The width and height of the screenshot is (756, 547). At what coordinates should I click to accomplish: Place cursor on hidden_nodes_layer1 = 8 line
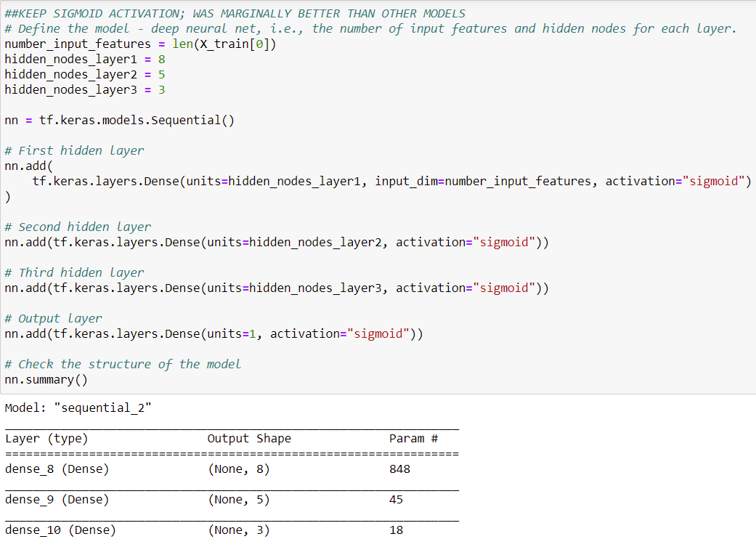click(x=85, y=60)
